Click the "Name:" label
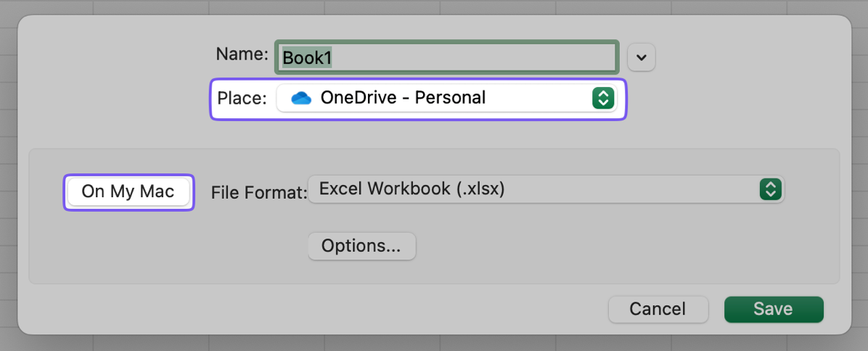This screenshot has width=868, height=351. click(x=242, y=54)
